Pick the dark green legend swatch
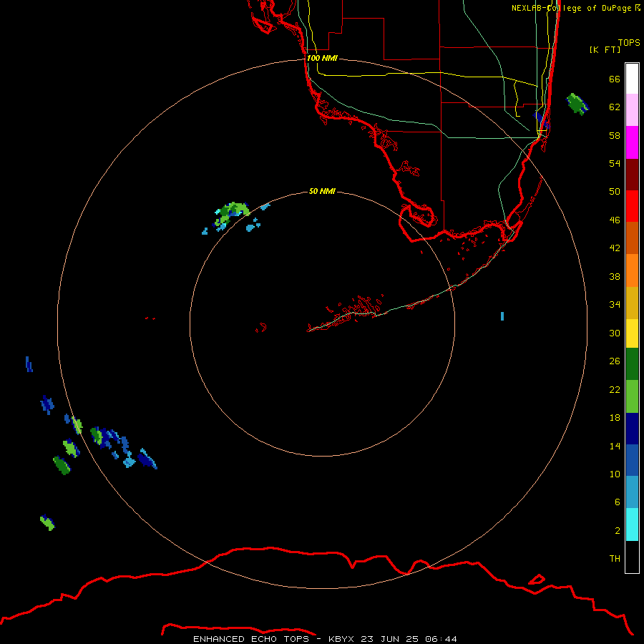 (x=632, y=364)
